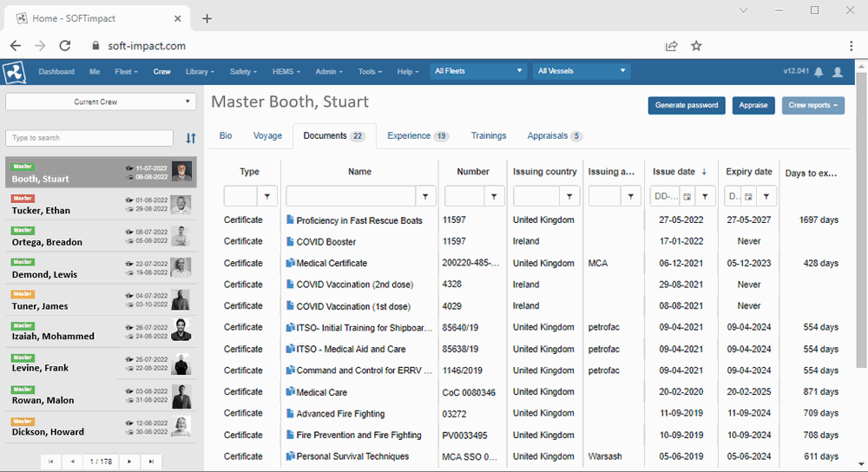The width and height of the screenshot is (868, 472).
Task: Click the Issue date filter icon
Action: coord(705,196)
